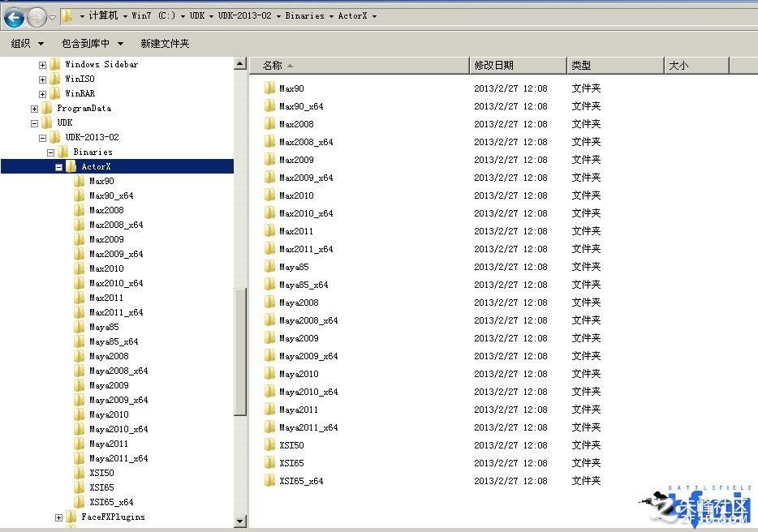Select the XSI65 file name in list
The image size is (758, 532).
tap(291, 463)
